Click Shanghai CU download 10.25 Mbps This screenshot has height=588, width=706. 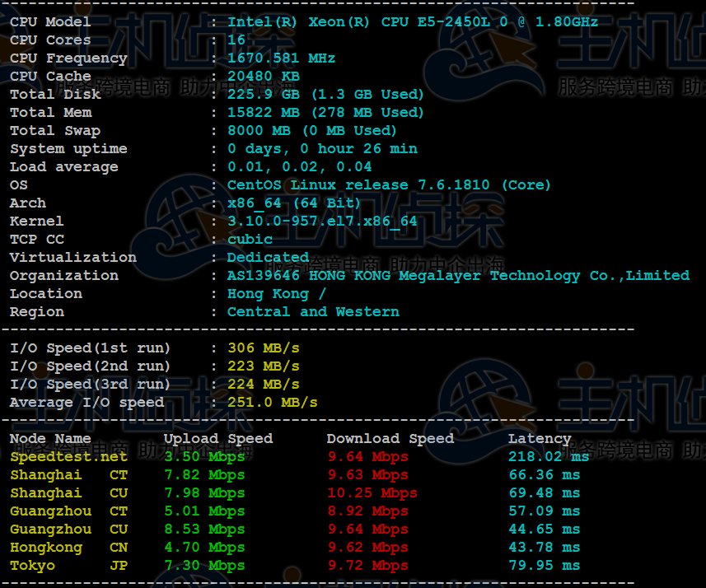click(x=372, y=493)
